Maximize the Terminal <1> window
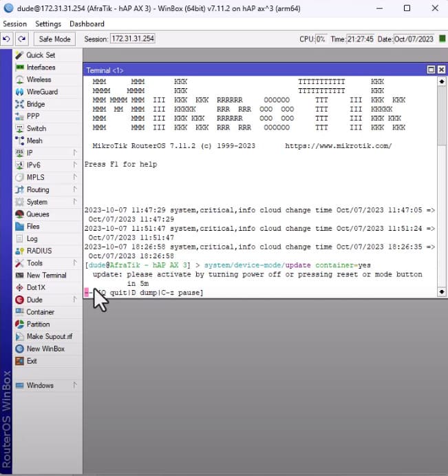Viewport: 448px width, 476px height. 431,70
